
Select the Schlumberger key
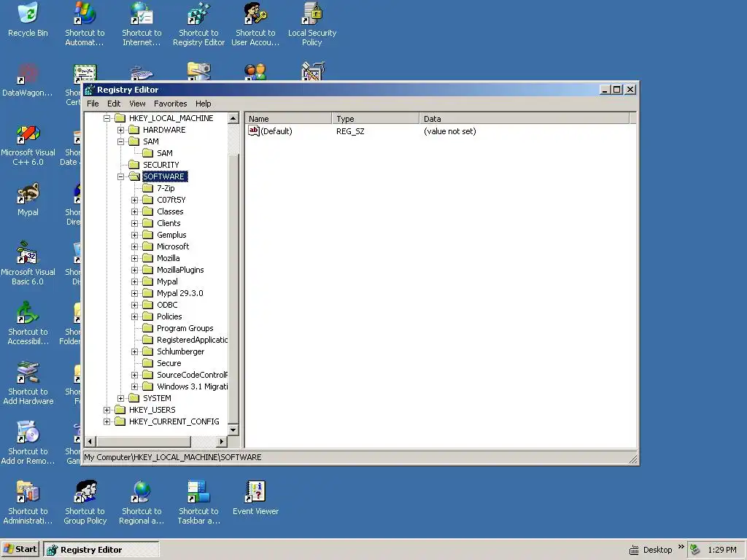181,351
